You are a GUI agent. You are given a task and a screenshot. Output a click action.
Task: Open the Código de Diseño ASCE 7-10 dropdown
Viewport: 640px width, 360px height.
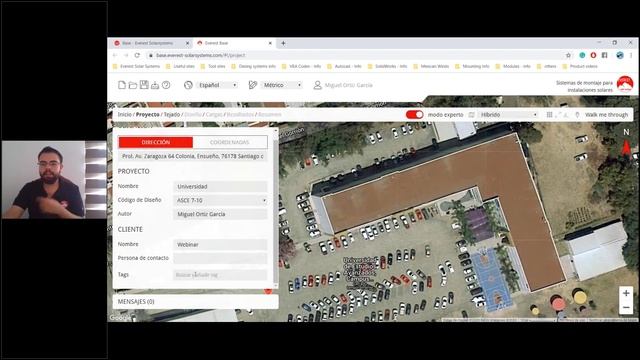click(220, 200)
